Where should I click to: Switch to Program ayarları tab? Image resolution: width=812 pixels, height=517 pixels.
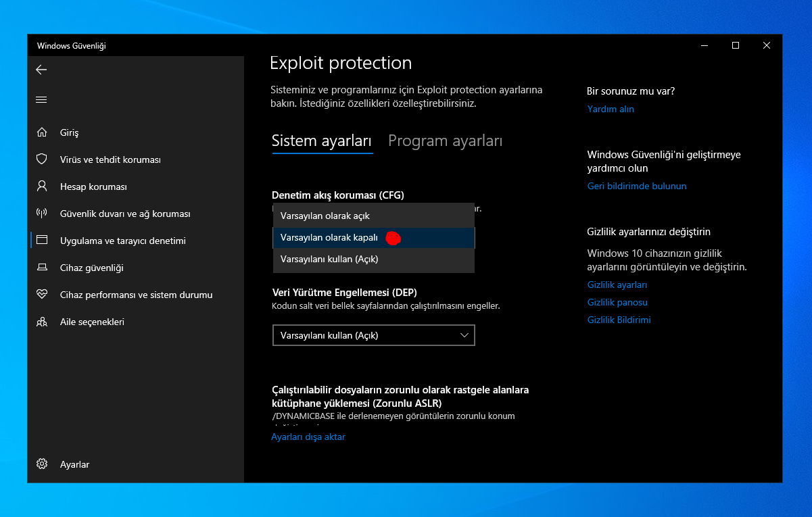pyautogui.click(x=445, y=141)
